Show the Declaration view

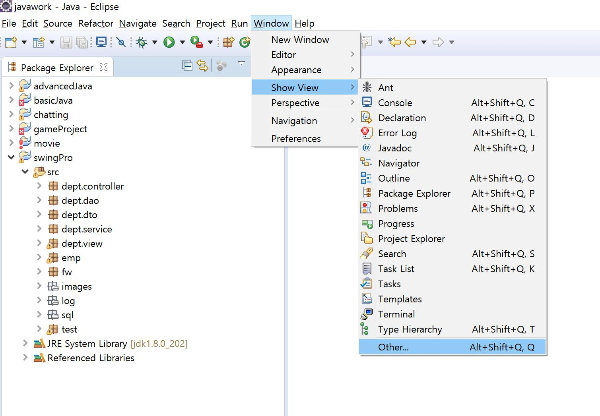[453, 117]
